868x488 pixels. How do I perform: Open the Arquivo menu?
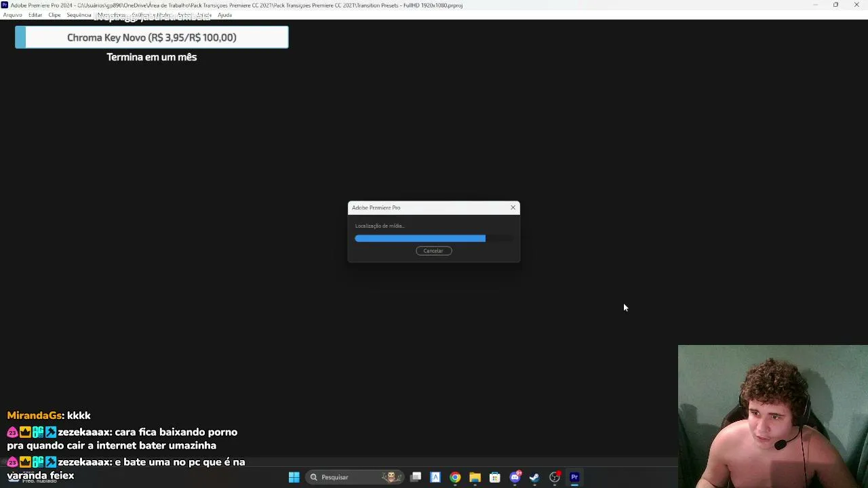coord(12,15)
